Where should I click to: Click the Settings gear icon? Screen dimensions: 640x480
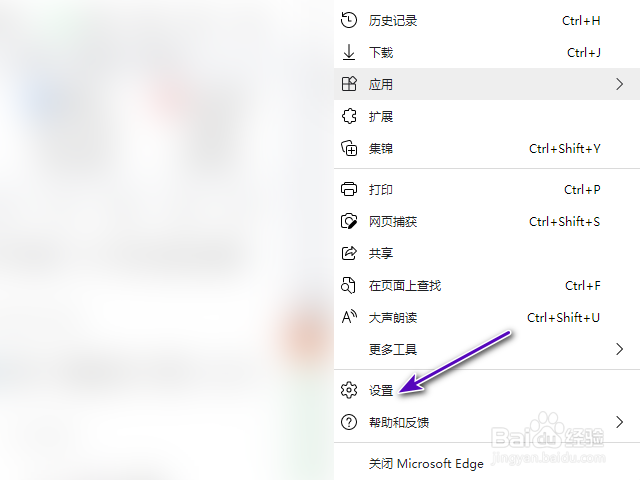(x=349, y=390)
